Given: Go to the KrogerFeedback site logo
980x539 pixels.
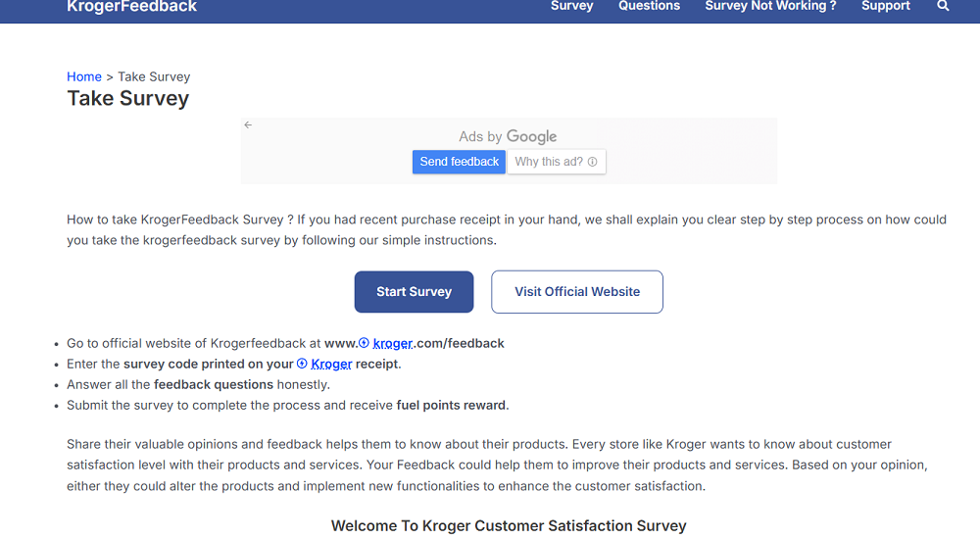Looking at the screenshot, I should pos(131,7).
